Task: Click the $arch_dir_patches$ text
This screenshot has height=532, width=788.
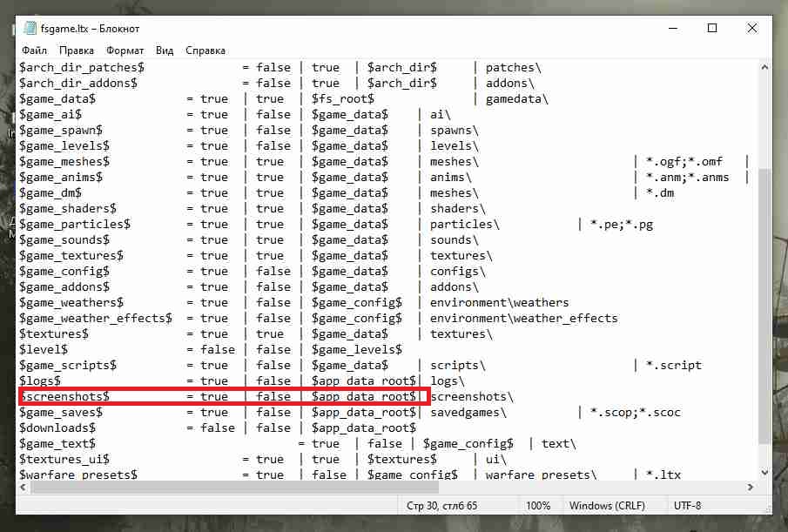Action: tap(82, 67)
